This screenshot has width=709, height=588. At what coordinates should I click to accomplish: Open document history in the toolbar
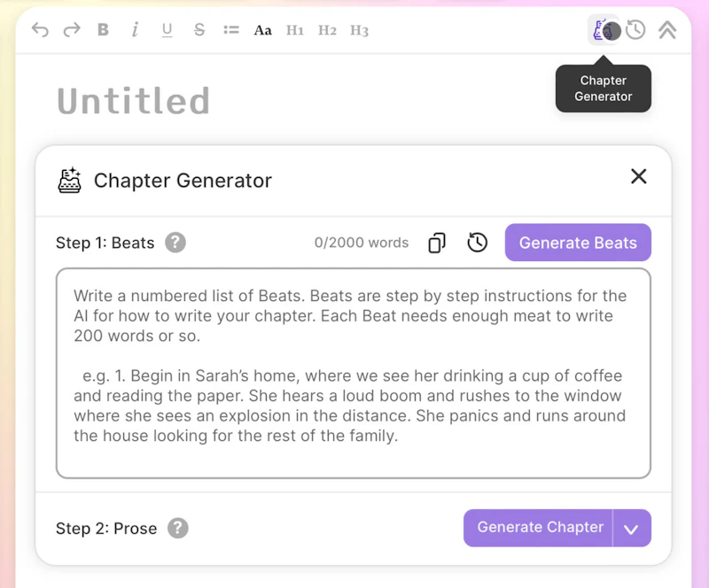pyautogui.click(x=635, y=30)
